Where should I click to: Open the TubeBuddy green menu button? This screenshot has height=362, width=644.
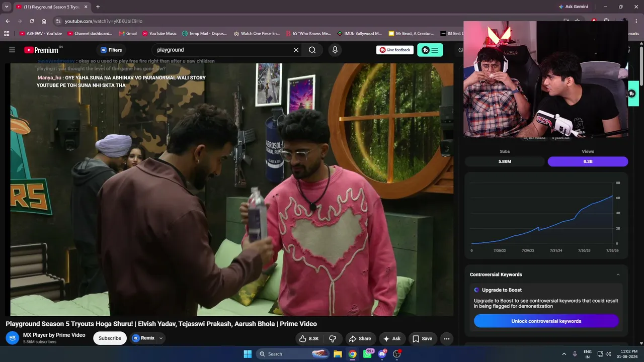430,50
